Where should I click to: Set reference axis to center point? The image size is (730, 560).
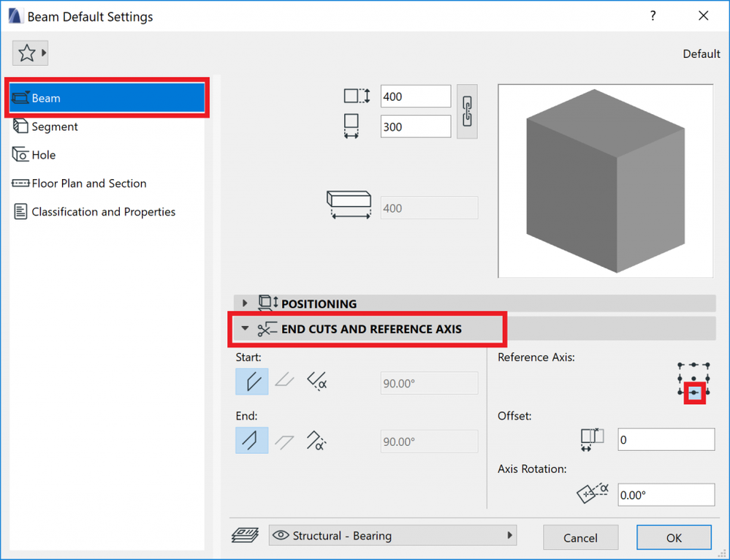tap(694, 379)
